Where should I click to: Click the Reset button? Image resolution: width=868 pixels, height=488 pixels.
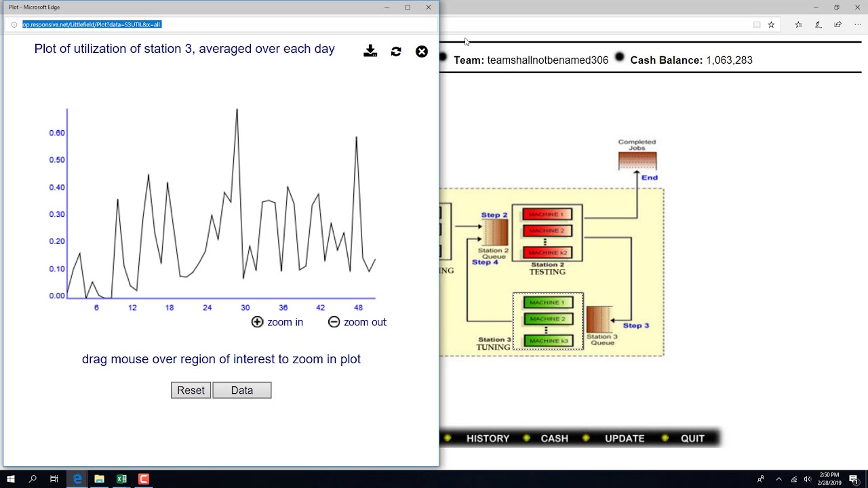coord(191,390)
